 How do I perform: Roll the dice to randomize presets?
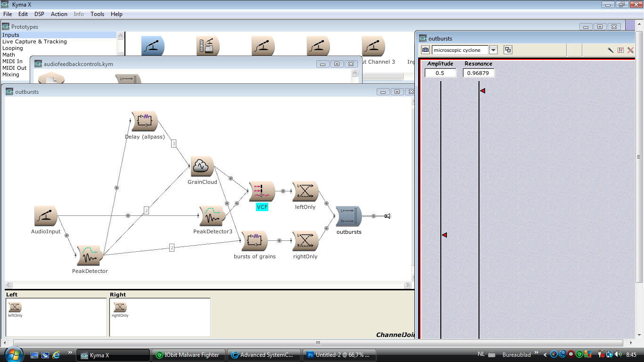click(x=508, y=50)
